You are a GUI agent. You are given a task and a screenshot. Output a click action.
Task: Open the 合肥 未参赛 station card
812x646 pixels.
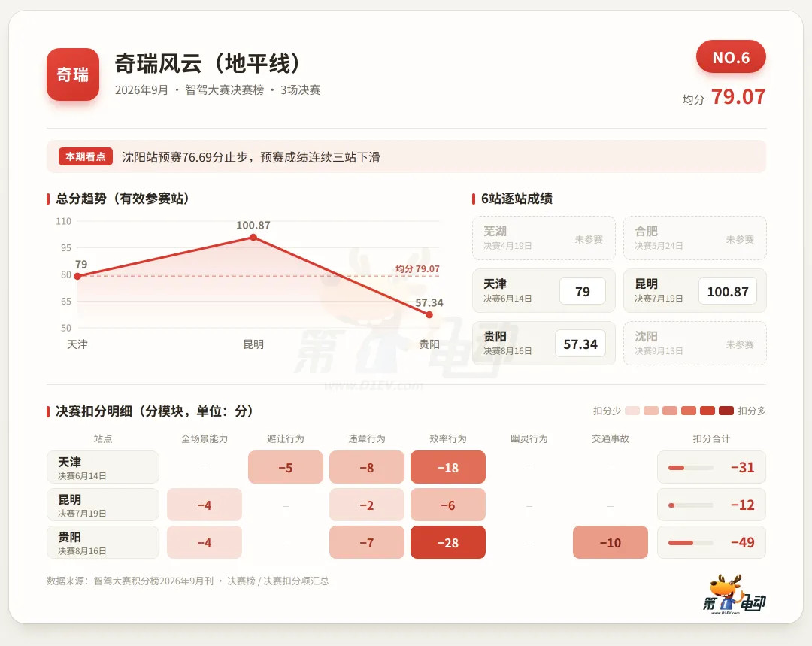(695, 238)
